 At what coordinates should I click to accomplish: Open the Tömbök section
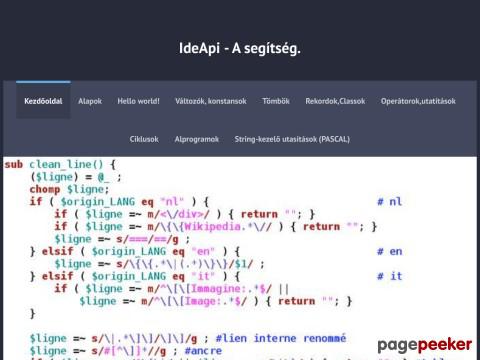coord(276,101)
